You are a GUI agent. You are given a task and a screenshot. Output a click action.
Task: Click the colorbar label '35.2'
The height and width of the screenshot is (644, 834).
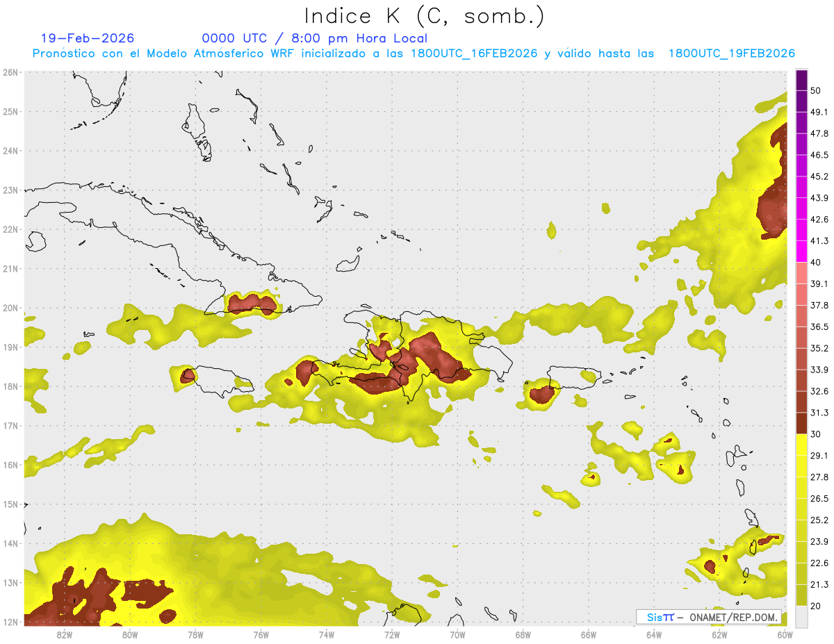(819, 348)
